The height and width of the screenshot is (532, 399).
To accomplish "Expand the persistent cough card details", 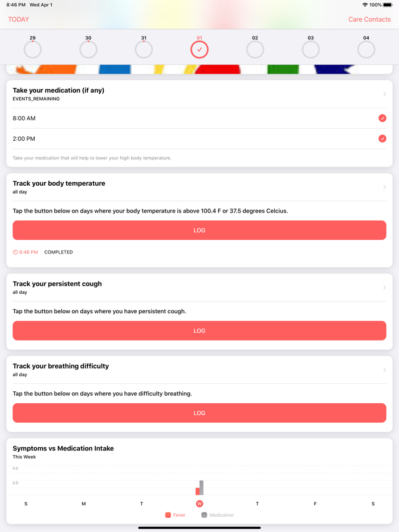I will [384, 287].
